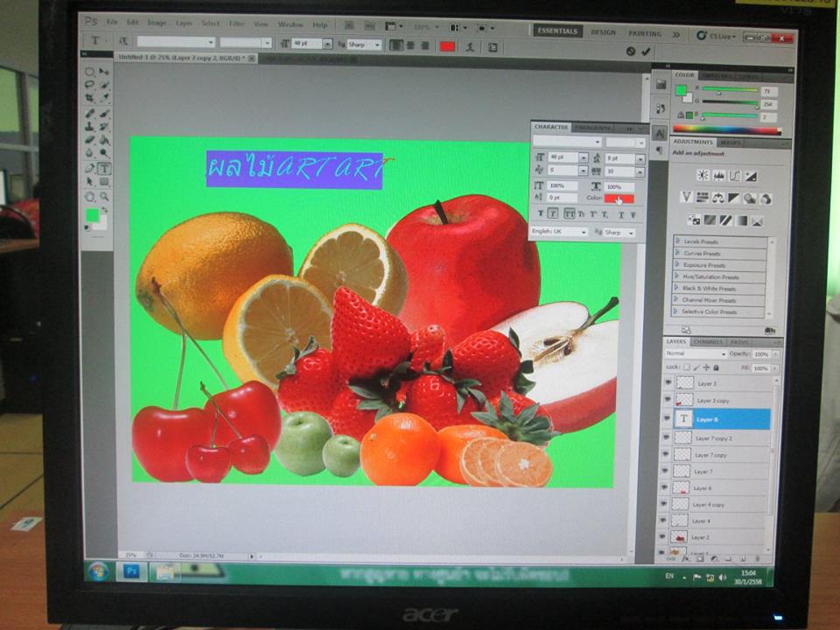Select the Horizontal Type tool in toolbox

pyautogui.click(x=104, y=169)
